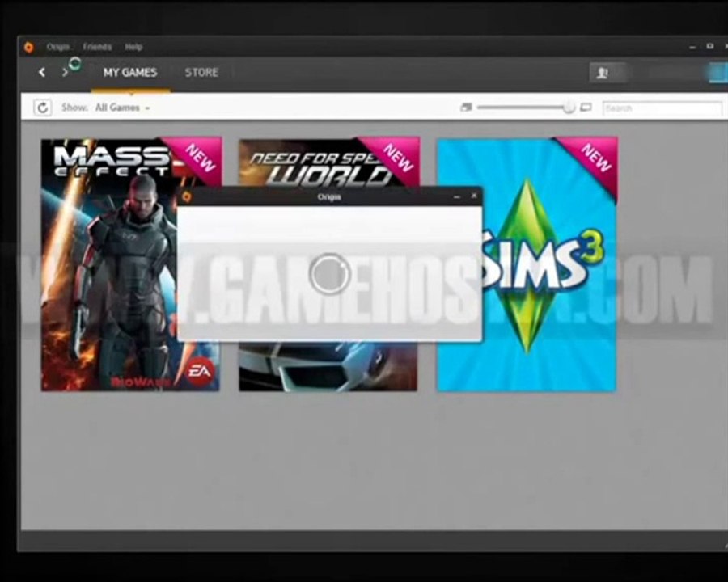
Task: Adjust the tile size slider handle
Action: click(569, 108)
